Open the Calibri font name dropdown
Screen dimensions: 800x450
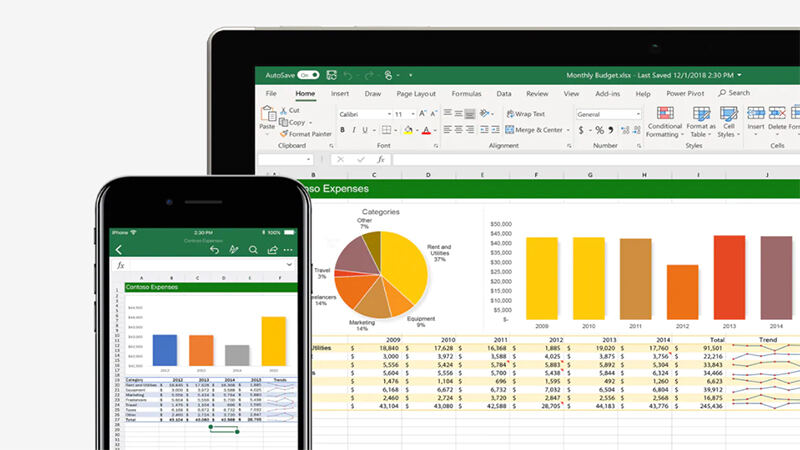tap(389, 114)
